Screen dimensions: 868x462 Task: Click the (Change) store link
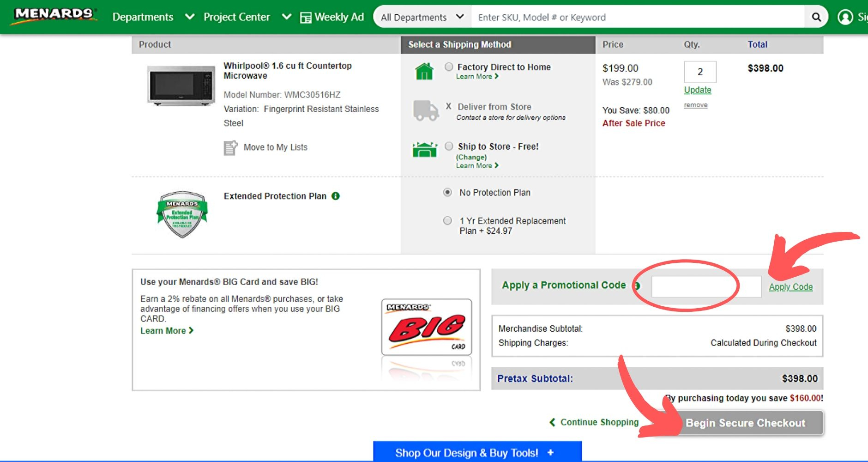(x=471, y=157)
